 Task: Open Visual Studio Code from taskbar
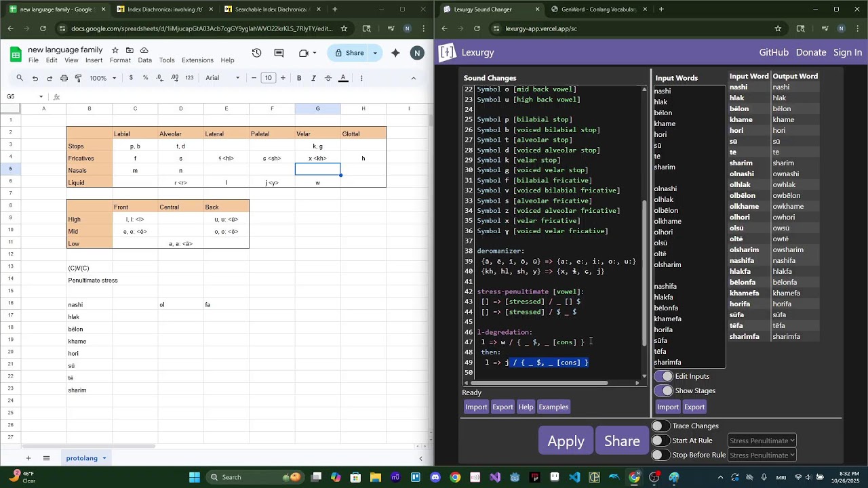click(x=574, y=477)
